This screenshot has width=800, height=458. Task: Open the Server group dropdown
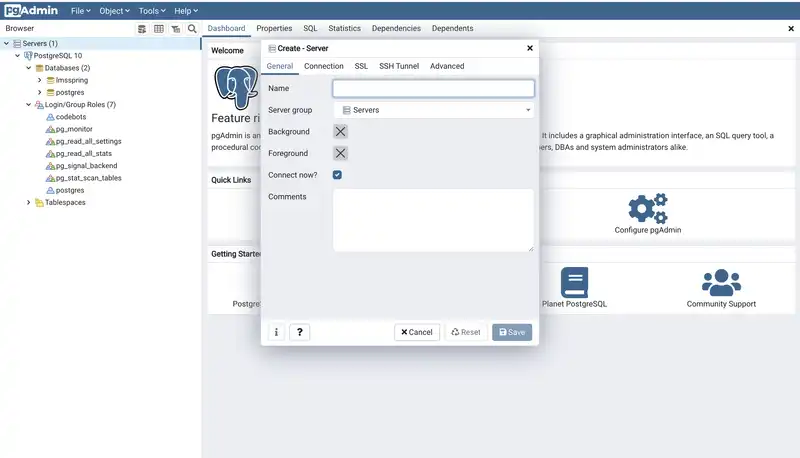tap(433, 110)
